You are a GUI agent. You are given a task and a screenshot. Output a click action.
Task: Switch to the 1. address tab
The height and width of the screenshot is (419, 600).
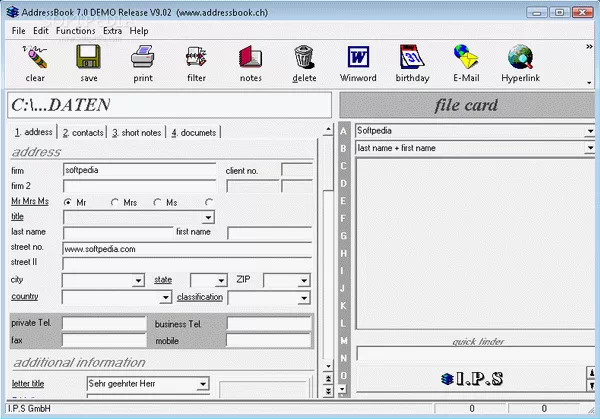tap(33, 132)
